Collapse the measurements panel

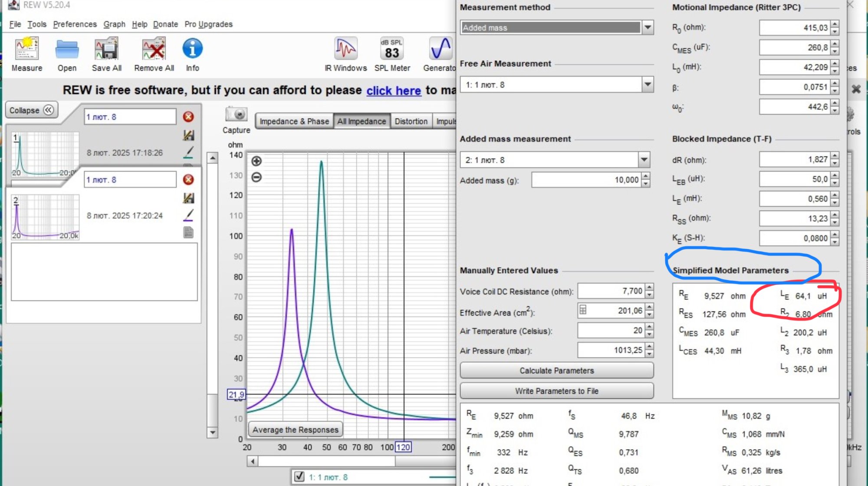[31, 110]
